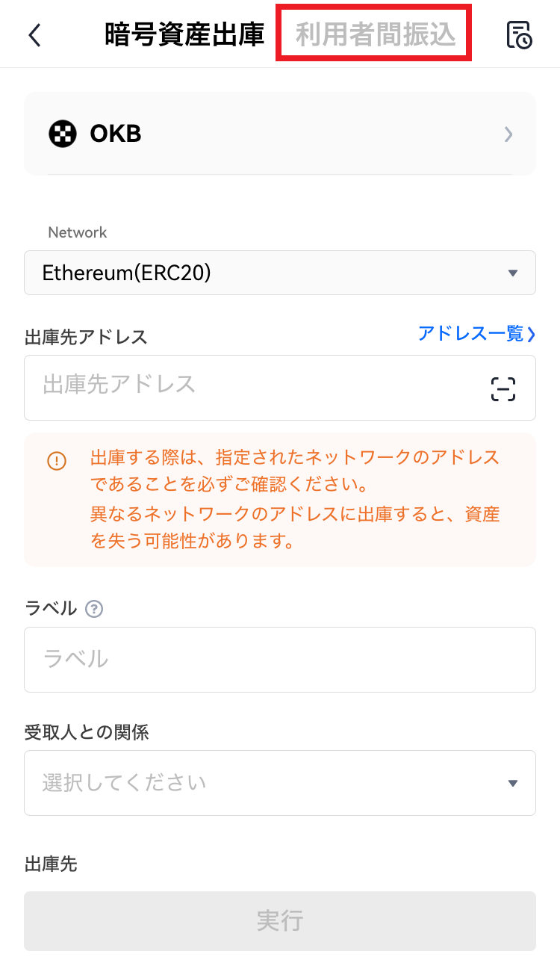This screenshot has width=560, height=969.
Task: Focus the 出庫先アドレス input field
Action: pos(280,388)
